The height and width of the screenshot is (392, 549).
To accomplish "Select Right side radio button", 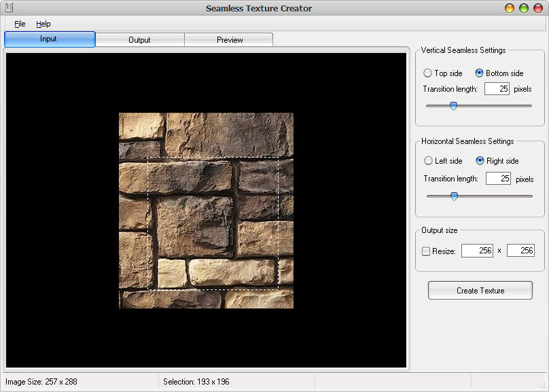I will coord(480,160).
